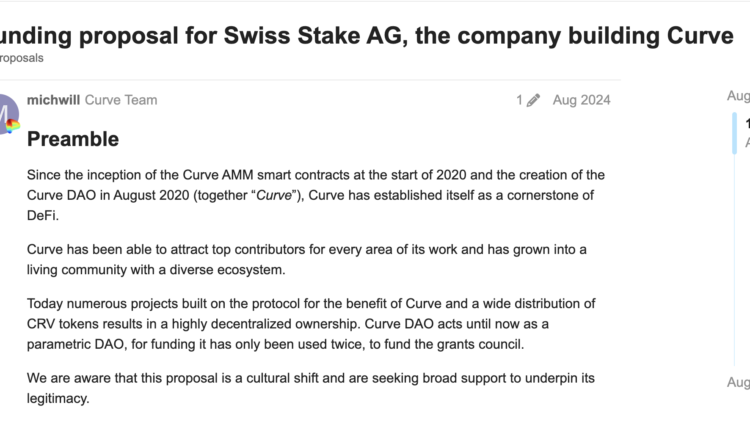Open the proposals category link
Image resolution: width=750 pixels, height=430 pixels.
coord(21,58)
